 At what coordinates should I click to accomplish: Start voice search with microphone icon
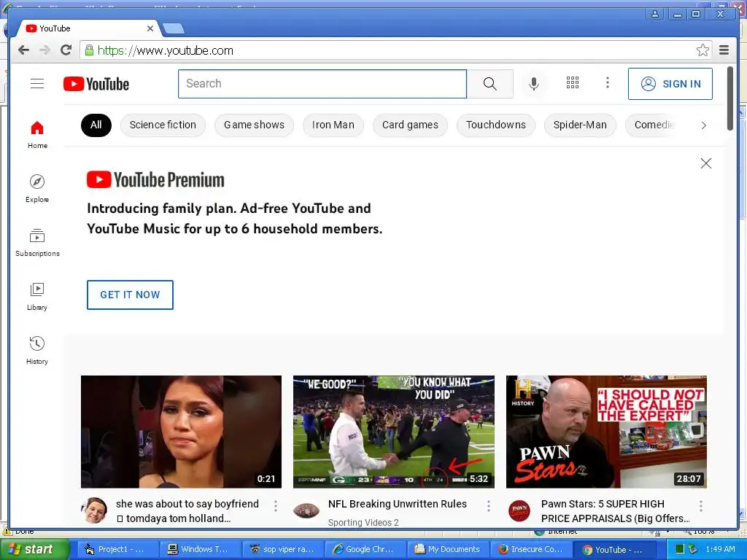click(x=534, y=84)
